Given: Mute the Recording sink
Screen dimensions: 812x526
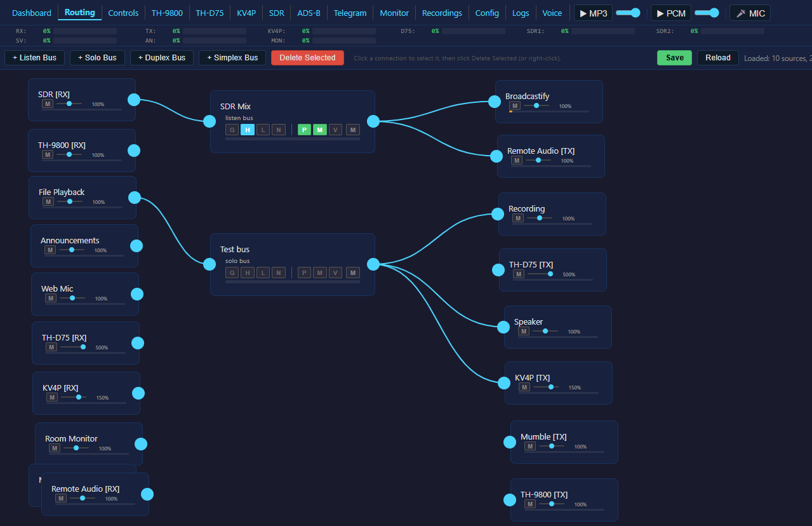Looking at the screenshot, I should pos(517,218).
